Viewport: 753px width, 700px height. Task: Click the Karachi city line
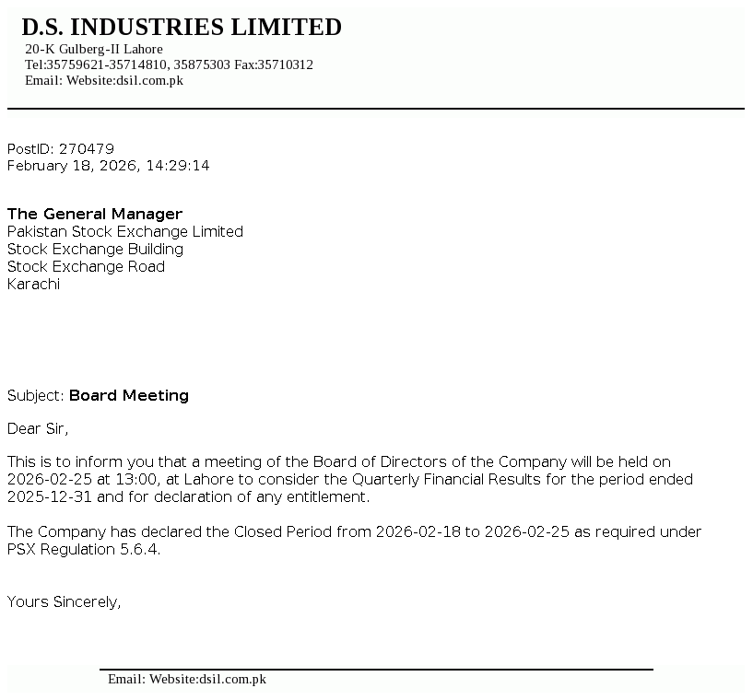(x=33, y=284)
